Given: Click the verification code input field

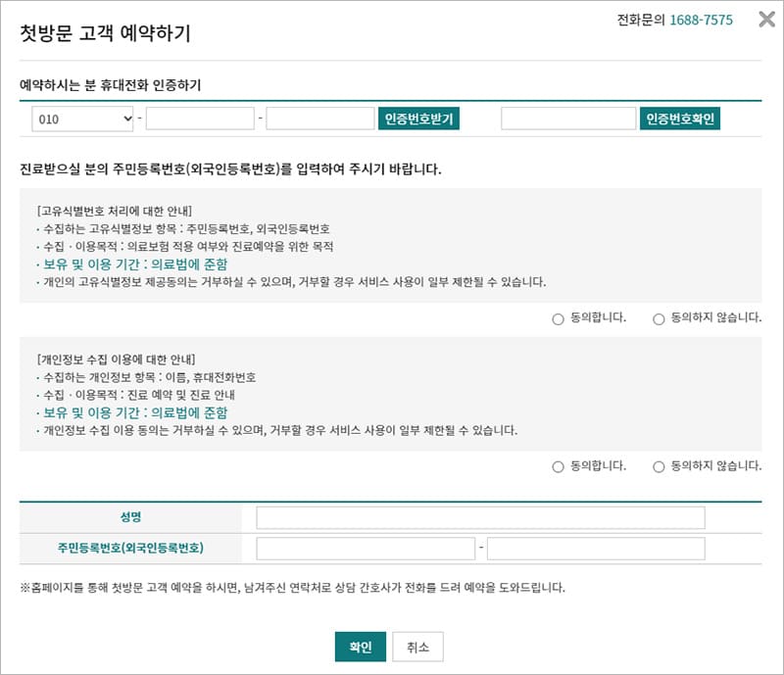Looking at the screenshot, I should [x=567, y=119].
